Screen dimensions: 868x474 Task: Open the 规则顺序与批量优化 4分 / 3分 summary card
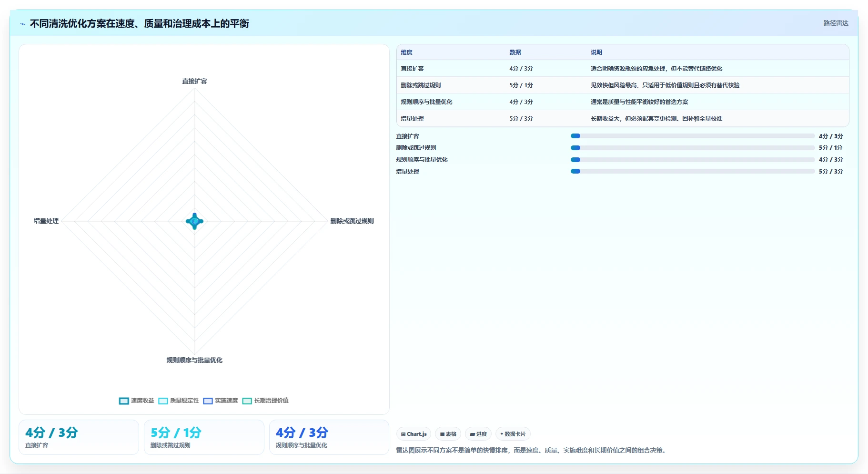(329, 437)
